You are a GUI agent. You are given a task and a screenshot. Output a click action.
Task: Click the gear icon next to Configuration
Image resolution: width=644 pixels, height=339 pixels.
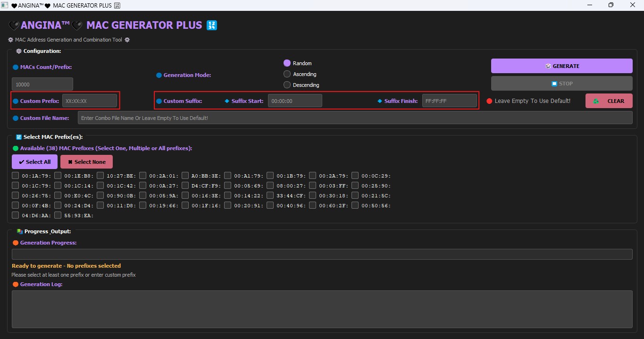[18, 51]
